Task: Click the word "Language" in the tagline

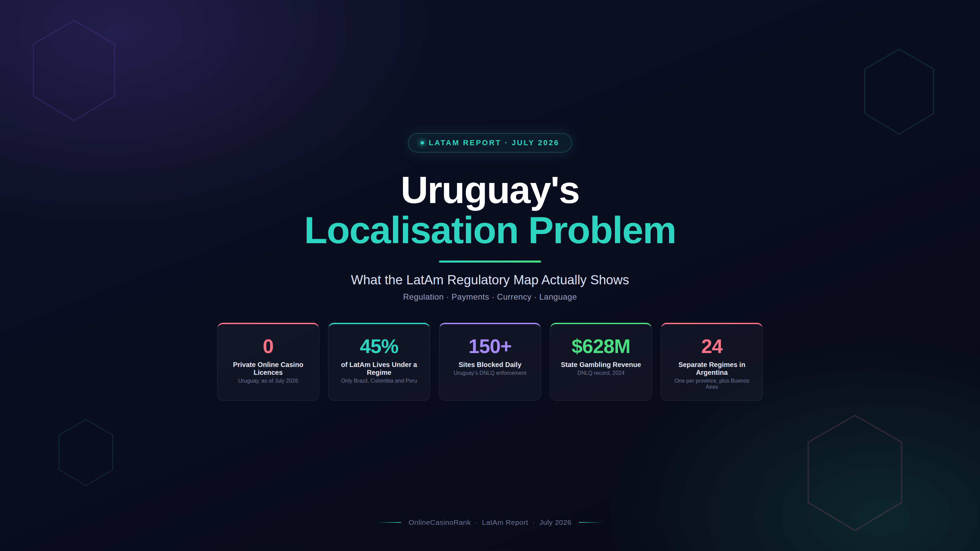Action: click(x=558, y=297)
